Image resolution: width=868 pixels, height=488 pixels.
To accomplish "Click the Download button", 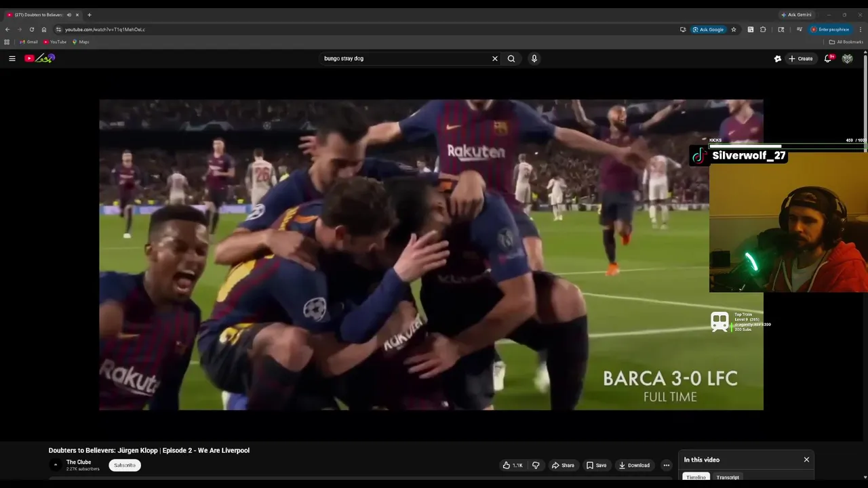I will pos(635,465).
